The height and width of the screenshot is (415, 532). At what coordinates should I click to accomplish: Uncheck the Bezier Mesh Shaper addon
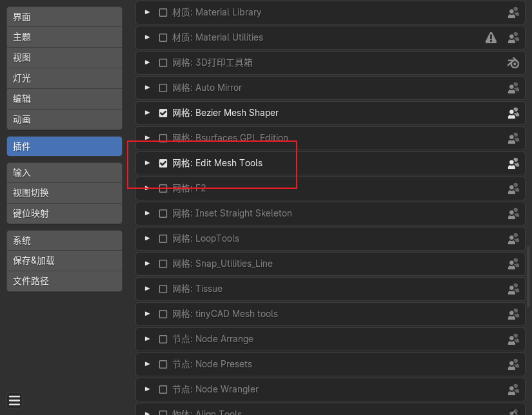tap(163, 113)
